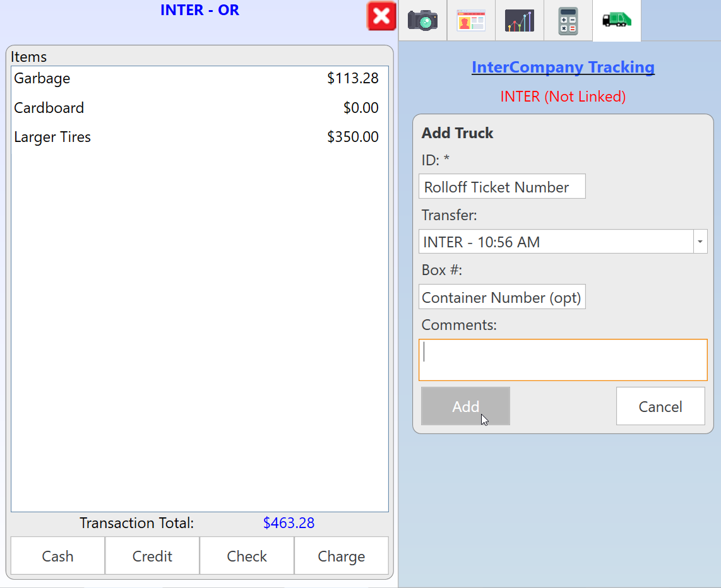721x588 pixels.
Task: Focus the Rolloff Ticket Number ID field
Action: (x=501, y=187)
